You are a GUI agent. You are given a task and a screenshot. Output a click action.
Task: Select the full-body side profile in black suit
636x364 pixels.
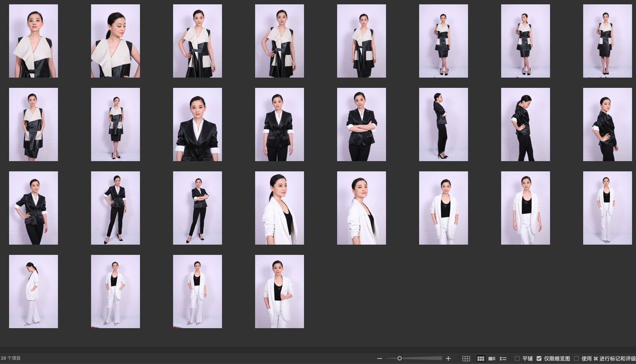click(444, 124)
